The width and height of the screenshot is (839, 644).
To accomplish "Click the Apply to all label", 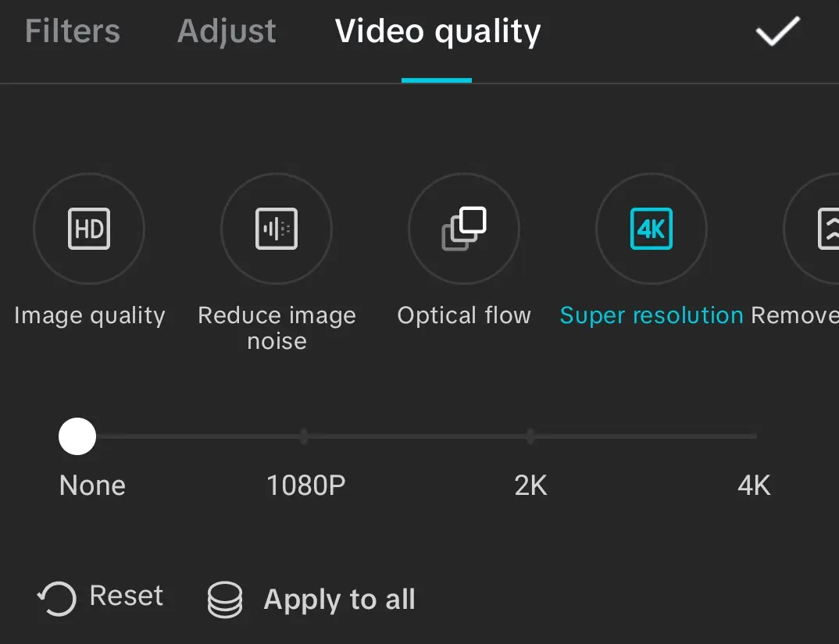I will point(339,600).
